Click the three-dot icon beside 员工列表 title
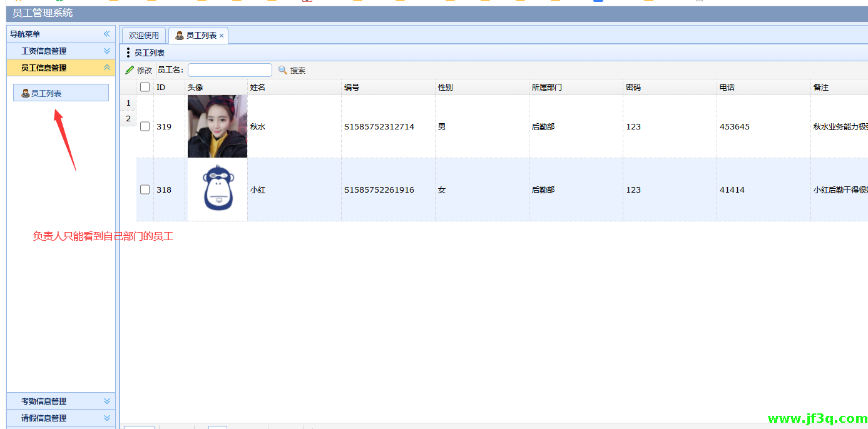This screenshot has width=868, height=429. (128, 53)
